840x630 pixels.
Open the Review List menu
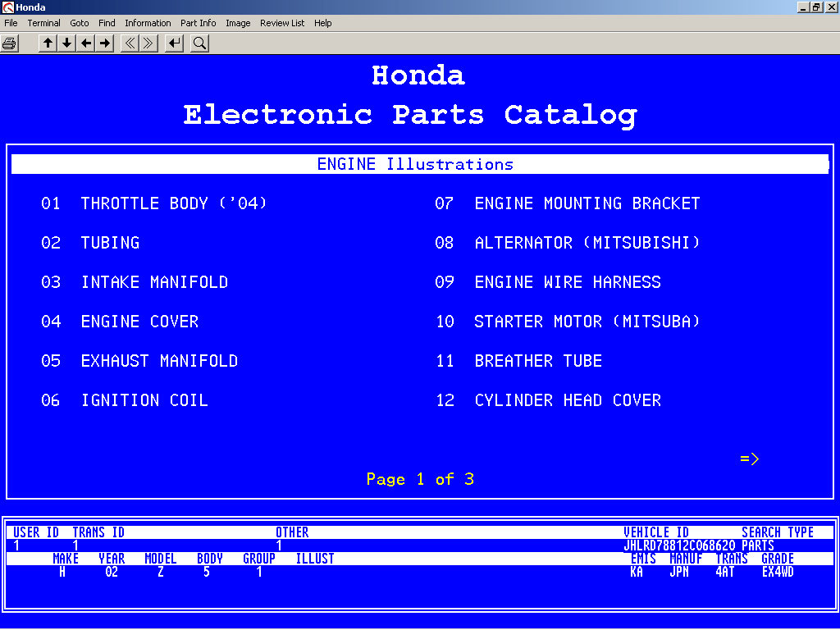282,23
